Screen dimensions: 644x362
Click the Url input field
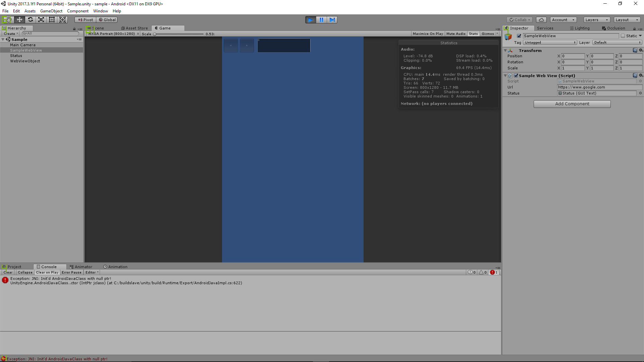(x=600, y=87)
